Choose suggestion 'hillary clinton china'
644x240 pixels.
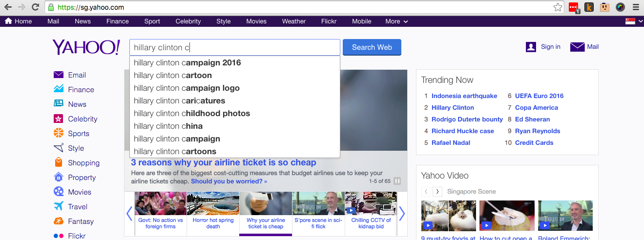click(x=235, y=126)
